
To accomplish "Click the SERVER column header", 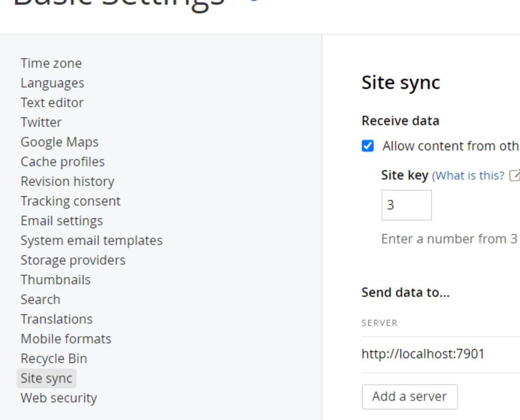I will (379, 323).
